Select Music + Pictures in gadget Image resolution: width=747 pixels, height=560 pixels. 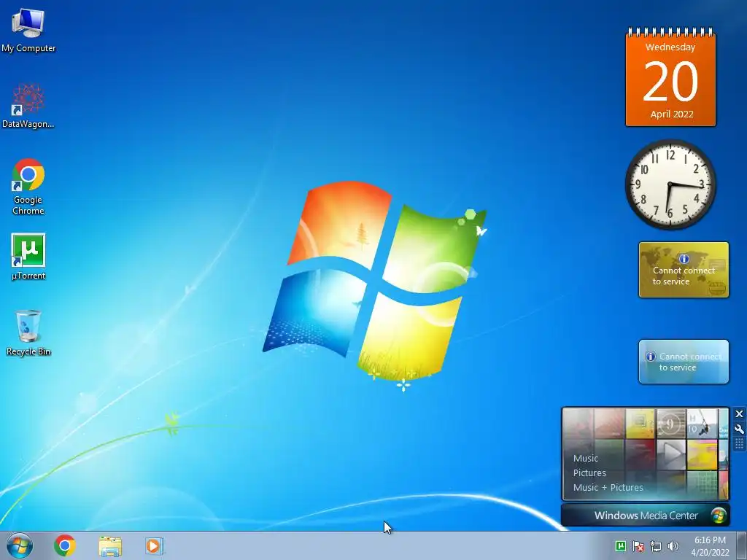(608, 487)
